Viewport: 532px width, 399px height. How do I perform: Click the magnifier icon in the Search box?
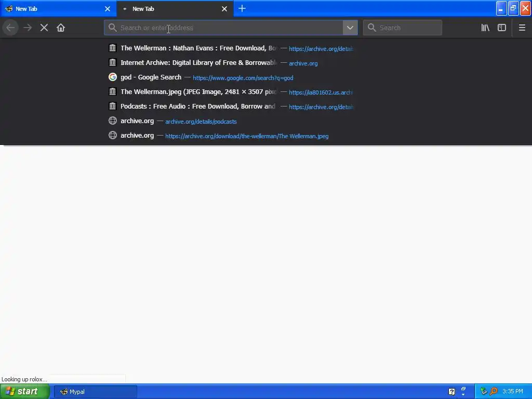(372, 28)
